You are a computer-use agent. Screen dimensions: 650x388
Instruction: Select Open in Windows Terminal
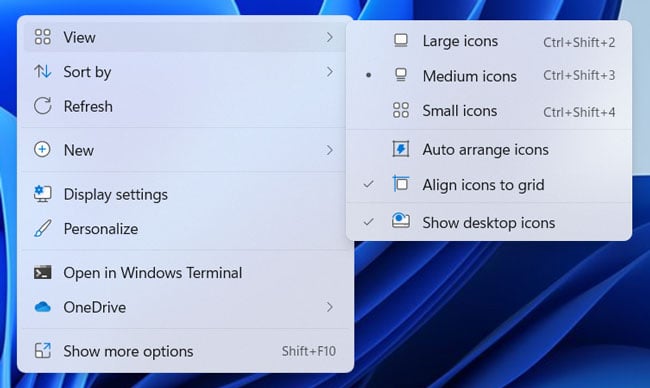coord(185,272)
